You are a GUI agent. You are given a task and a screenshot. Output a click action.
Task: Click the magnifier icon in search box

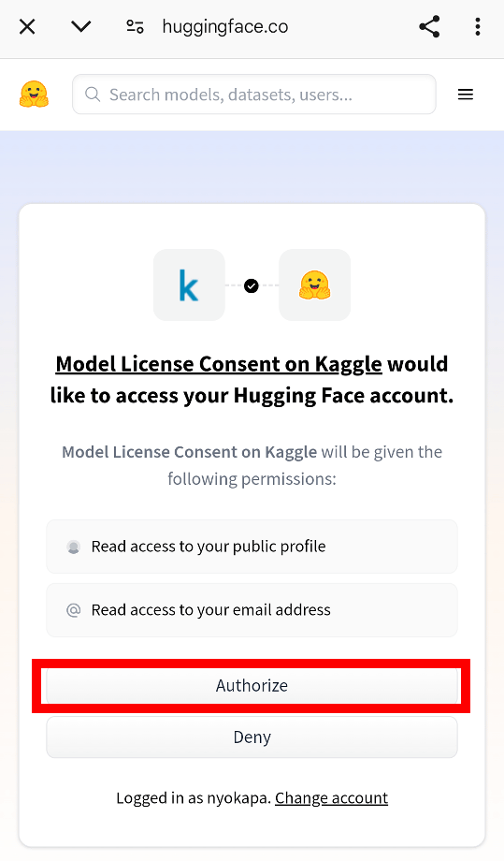(93, 95)
